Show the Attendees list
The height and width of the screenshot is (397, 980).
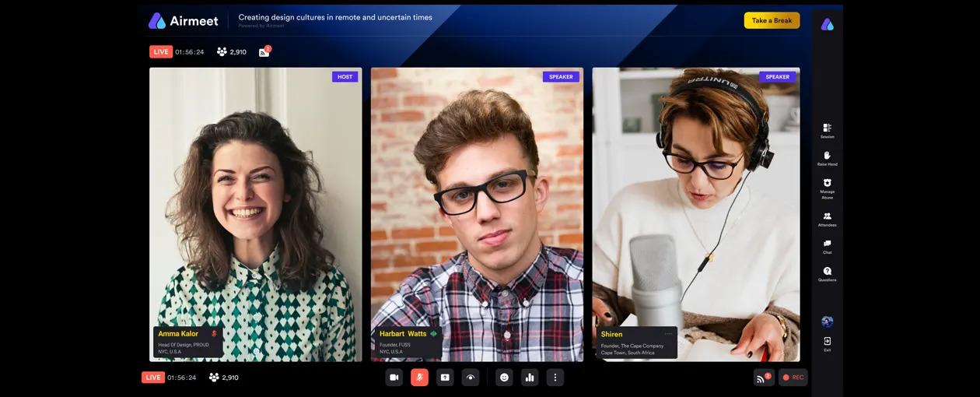click(x=827, y=219)
